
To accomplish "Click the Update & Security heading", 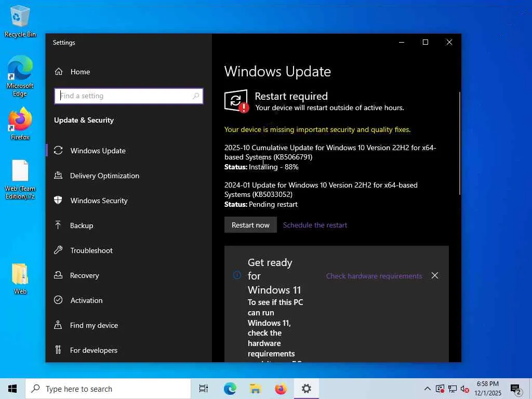I will pos(84,120).
